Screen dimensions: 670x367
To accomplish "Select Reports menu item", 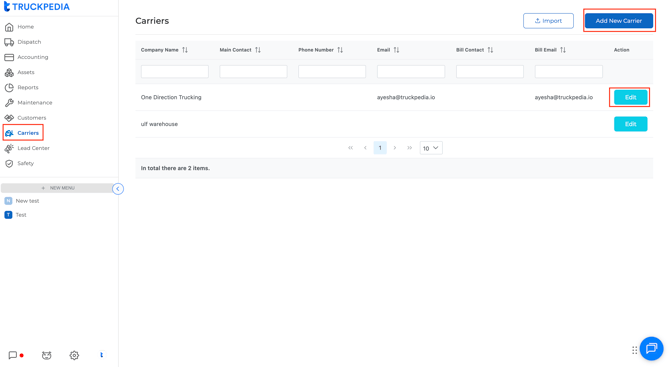I will point(28,88).
